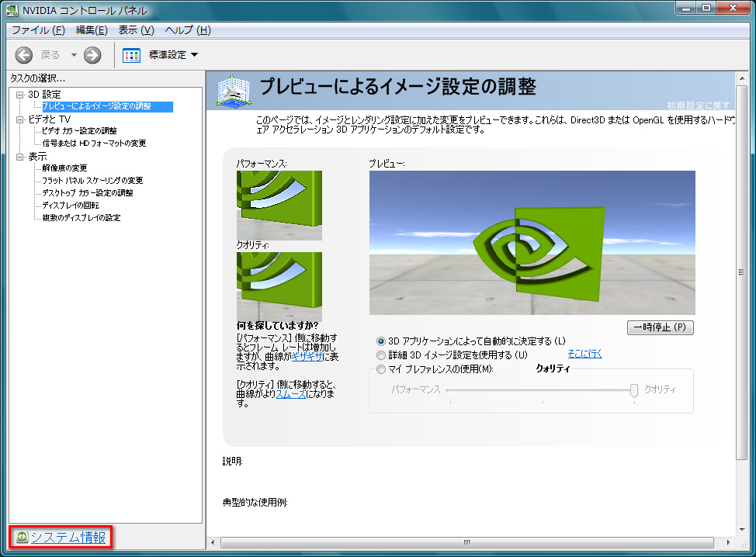Viewport: 756px width, 557px height.
Task: Open the ファイル menu
Action: click(38, 30)
